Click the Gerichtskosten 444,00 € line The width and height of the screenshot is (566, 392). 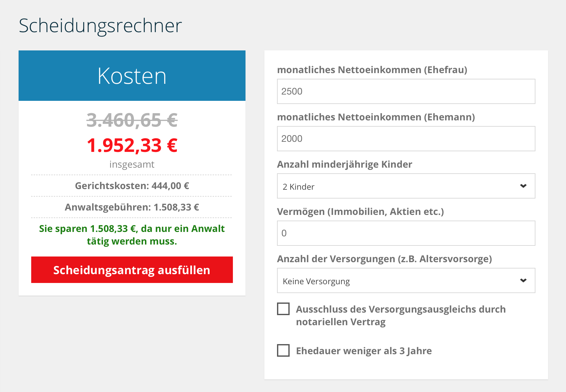(x=132, y=186)
